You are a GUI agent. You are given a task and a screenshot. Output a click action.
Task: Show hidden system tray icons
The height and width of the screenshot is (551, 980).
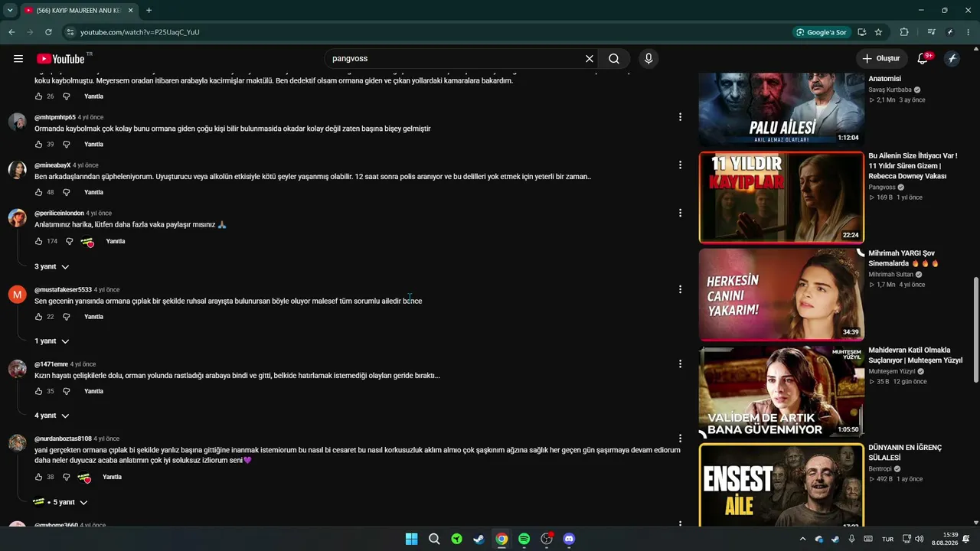[x=802, y=539]
